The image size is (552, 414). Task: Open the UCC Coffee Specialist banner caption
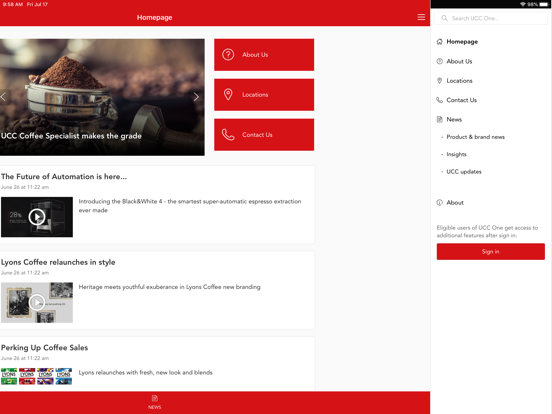pos(71,136)
